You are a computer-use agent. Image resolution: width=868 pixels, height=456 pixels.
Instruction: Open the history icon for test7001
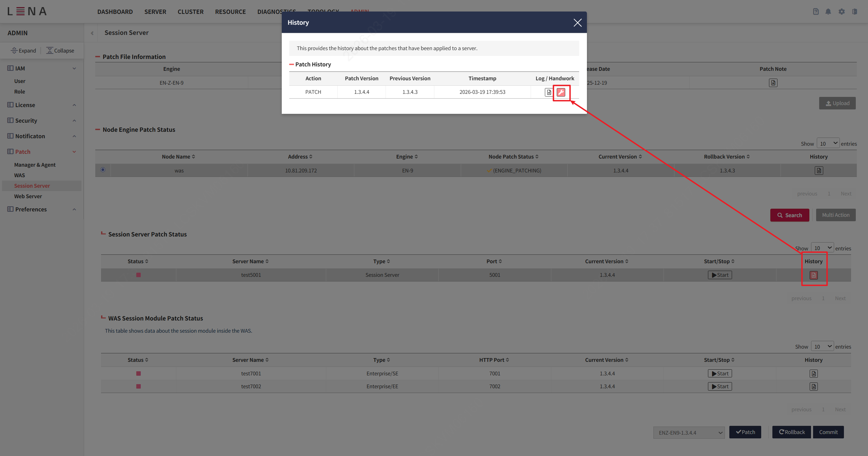point(813,374)
